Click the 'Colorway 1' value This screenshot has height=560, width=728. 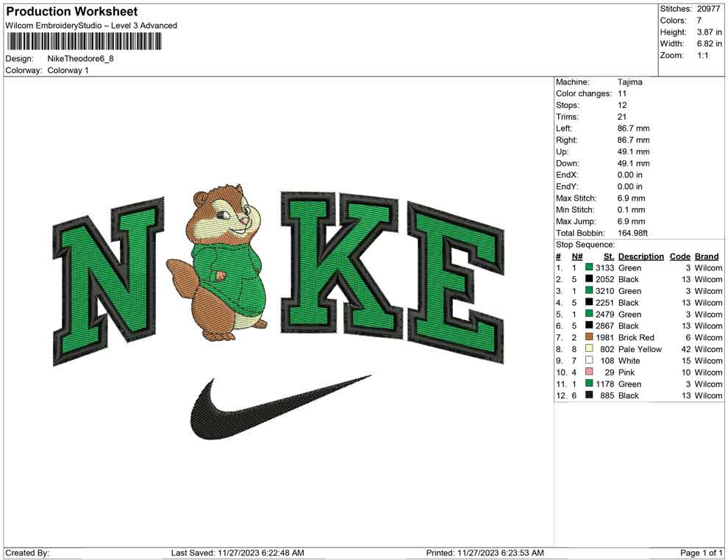(x=68, y=70)
